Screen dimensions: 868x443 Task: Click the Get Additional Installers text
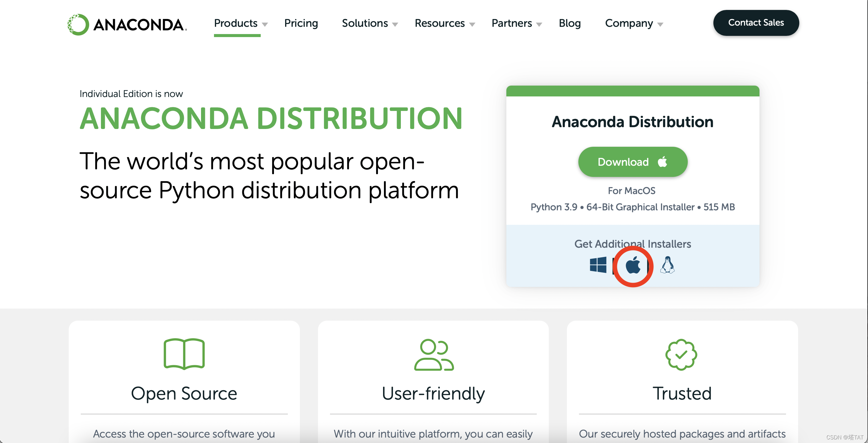click(x=633, y=244)
